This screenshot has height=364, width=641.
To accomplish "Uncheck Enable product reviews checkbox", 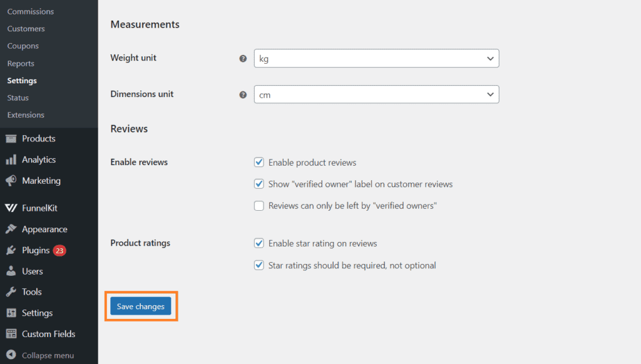I will click(259, 162).
